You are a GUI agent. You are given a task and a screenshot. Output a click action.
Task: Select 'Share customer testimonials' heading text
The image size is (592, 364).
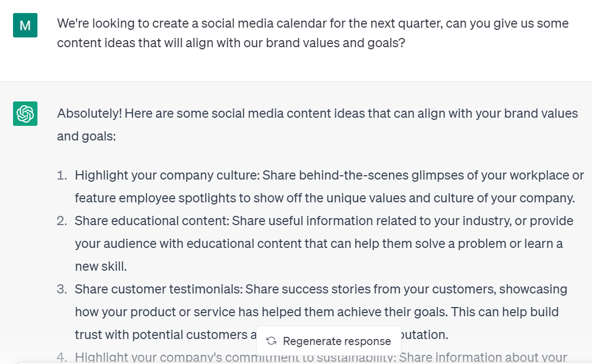click(158, 289)
